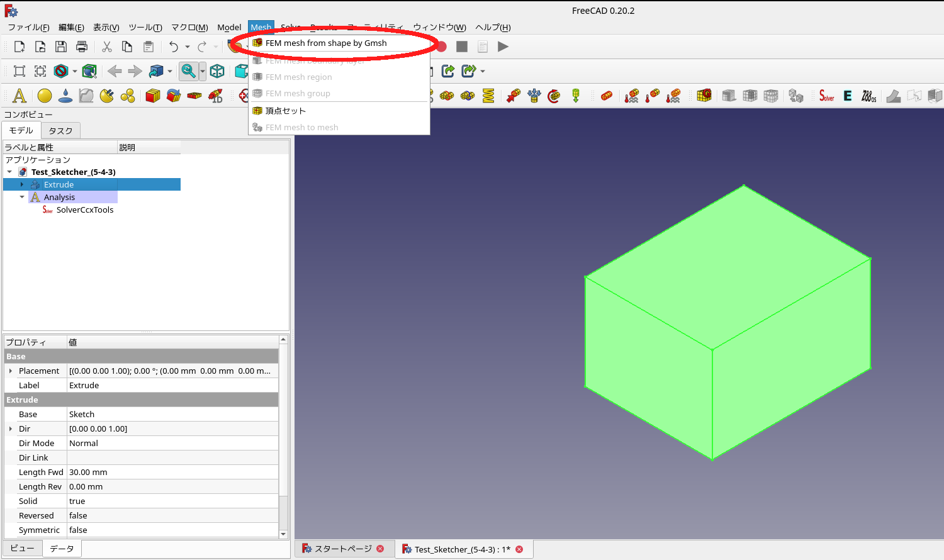This screenshot has width=944, height=560.
Task: Collapse the Analysis tree node
Action: click(21, 197)
